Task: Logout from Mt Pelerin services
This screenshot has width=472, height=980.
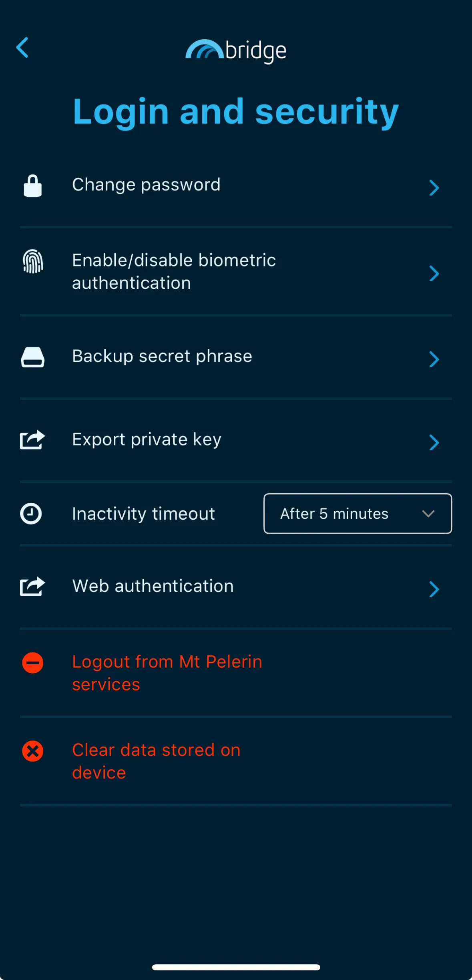Action: [x=166, y=672]
